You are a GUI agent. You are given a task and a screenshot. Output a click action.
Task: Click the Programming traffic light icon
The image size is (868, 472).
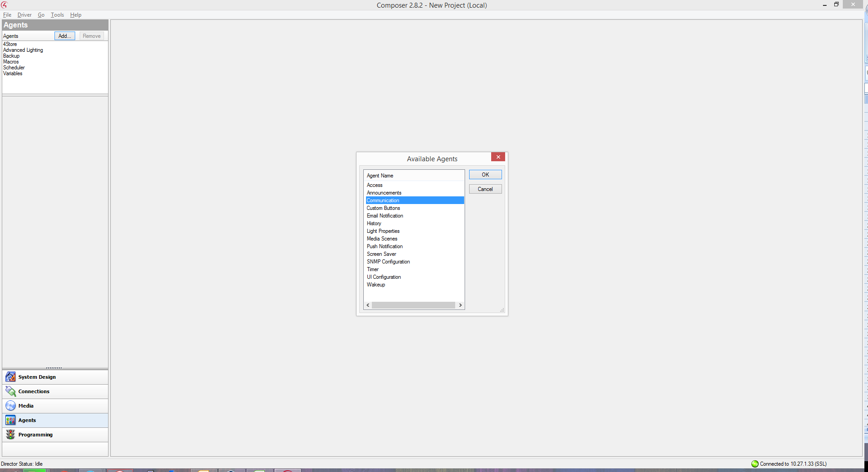pos(10,435)
